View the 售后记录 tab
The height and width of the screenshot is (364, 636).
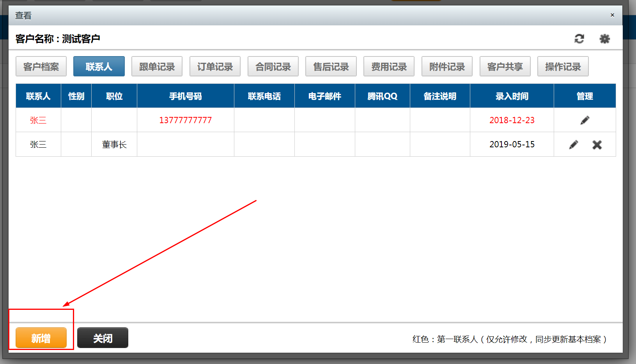pyautogui.click(x=331, y=67)
